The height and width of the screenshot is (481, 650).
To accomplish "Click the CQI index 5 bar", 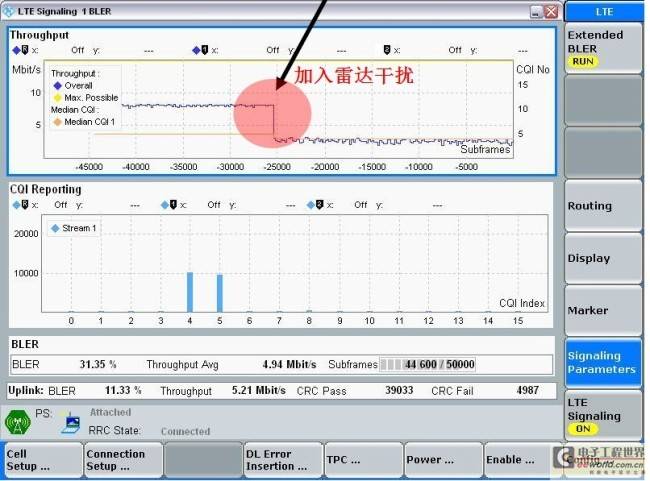I will pos(220,293).
